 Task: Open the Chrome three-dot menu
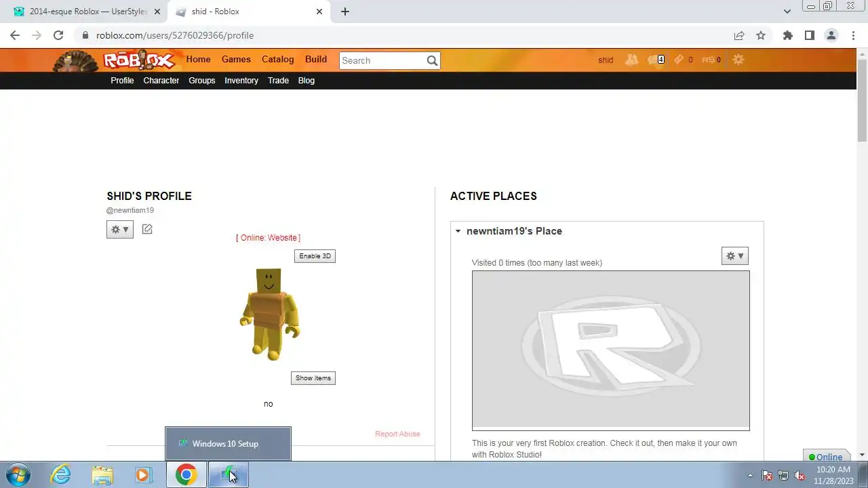pyautogui.click(x=853, y=35)
